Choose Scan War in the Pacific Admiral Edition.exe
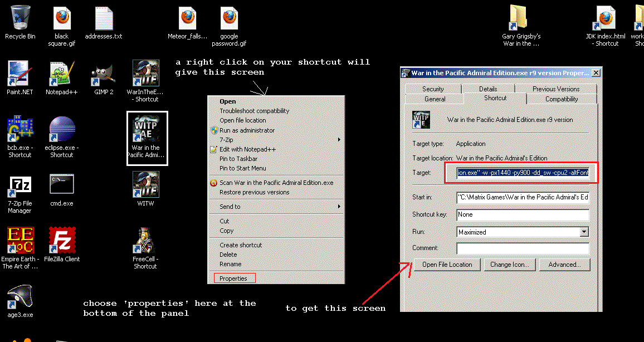644x342 pixels. (276, 183)
